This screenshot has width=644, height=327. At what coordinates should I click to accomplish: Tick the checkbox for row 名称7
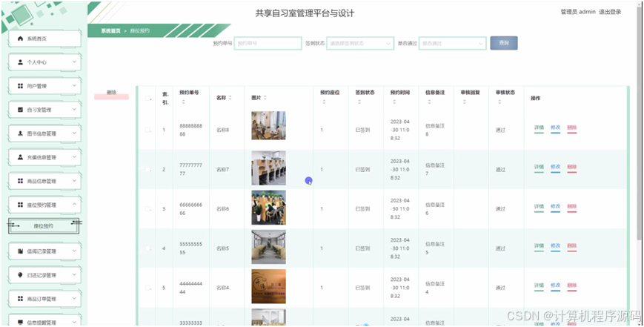(x=147, y=169)
